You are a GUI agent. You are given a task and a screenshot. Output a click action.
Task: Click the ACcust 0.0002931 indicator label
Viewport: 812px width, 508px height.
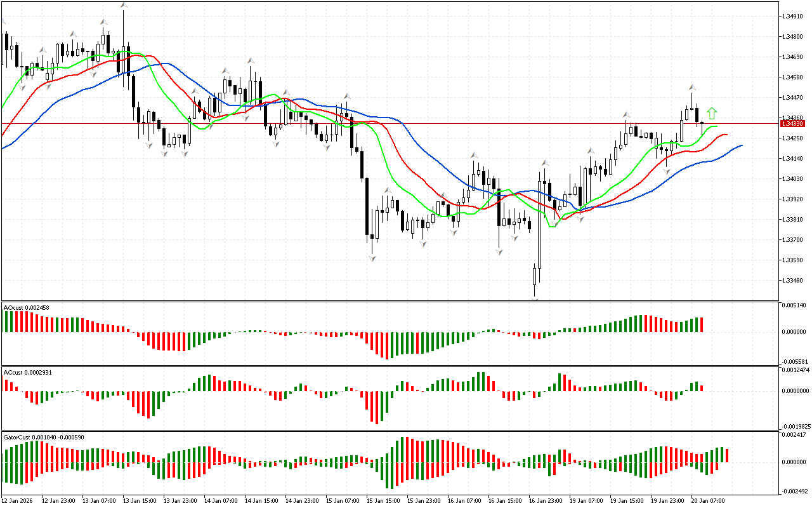pyautogui.click(x=28, y=371)
